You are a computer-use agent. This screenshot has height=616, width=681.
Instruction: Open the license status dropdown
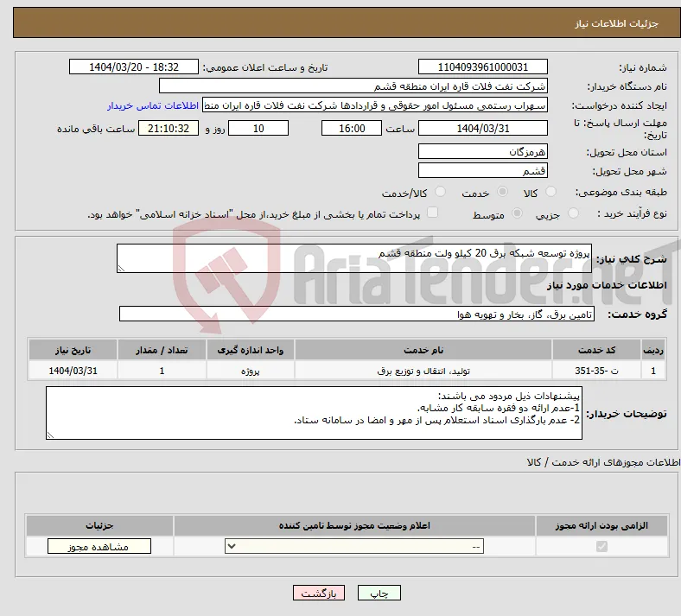pyautogui.click(x=354, y=546)
